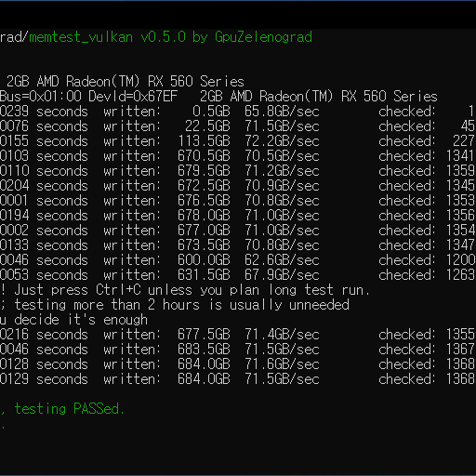Click the 0239 seconds entry
The width and height of the screenshot is (476, 476).
pyautogui.click(x=44, y=112)
